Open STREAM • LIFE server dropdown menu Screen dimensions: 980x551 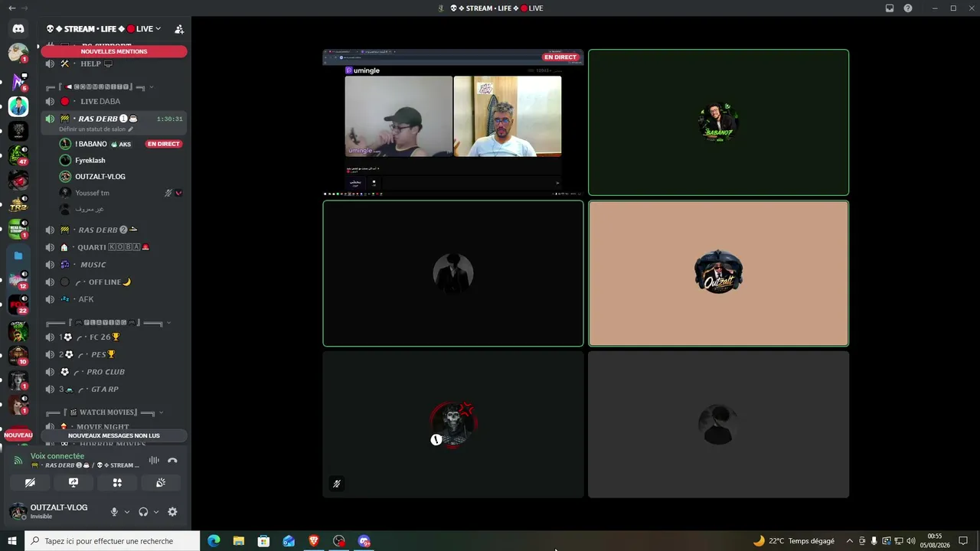(x=105, y=29)
